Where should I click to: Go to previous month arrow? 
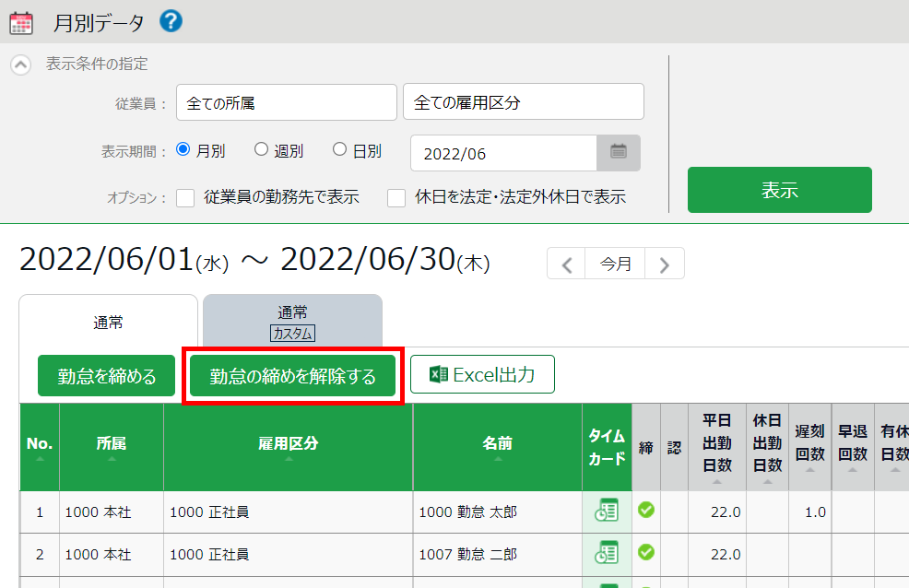point(567,265)
